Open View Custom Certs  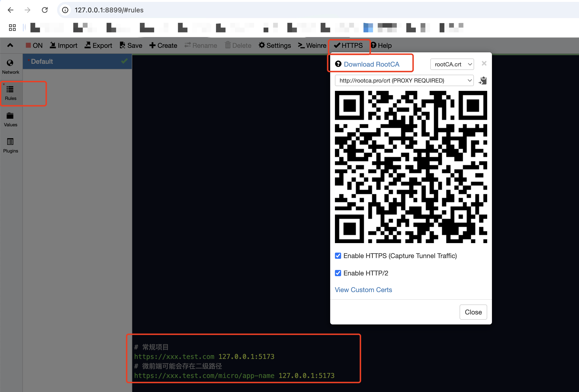(363, 290)
